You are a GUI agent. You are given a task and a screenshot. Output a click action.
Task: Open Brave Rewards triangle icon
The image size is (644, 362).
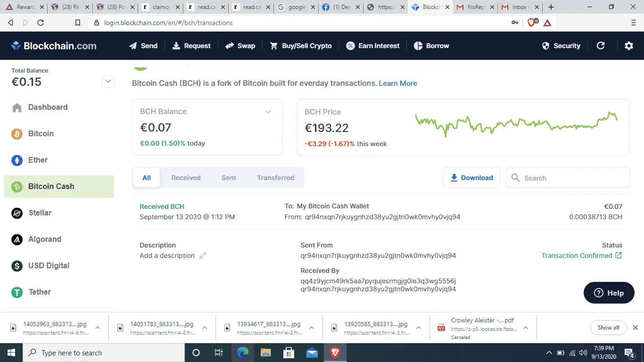[547, 23]
